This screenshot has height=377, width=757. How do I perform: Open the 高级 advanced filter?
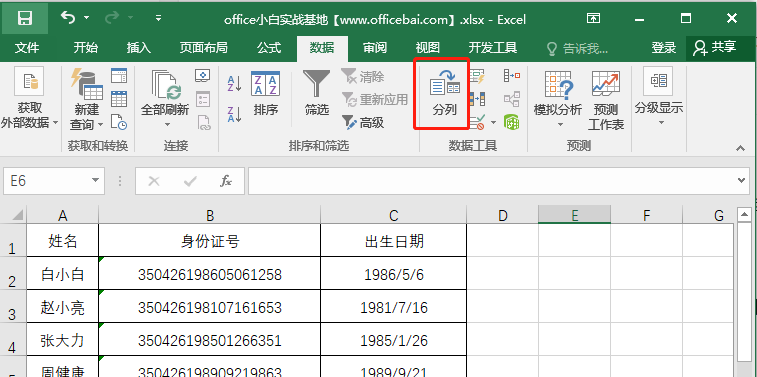pyautogui.click(x=363, y=123)
